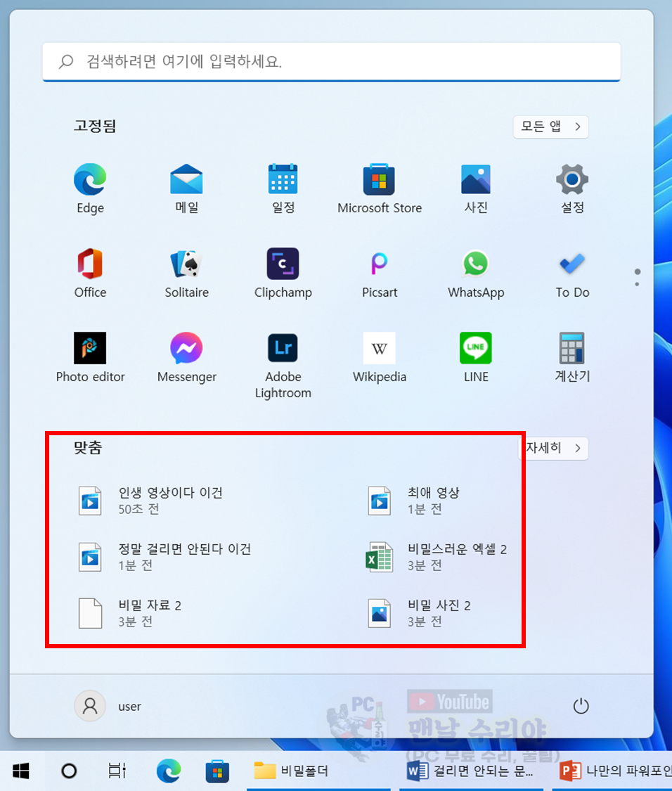Open Solitaire card game
672x791 pixels.
coord(187,273)
